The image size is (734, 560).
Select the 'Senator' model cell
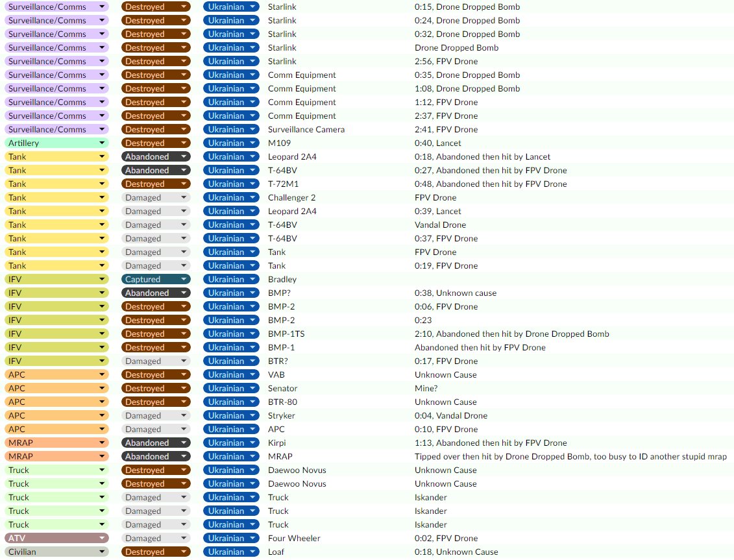click(283, 388)
